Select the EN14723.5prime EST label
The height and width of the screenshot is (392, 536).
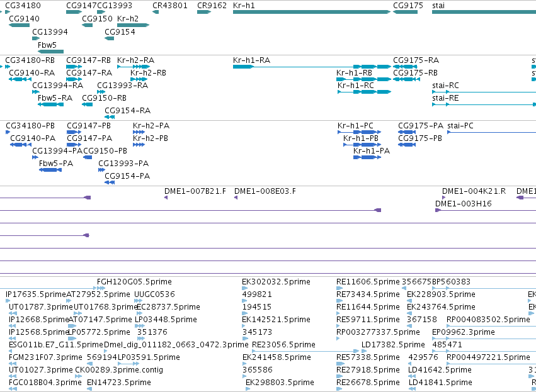119,383
